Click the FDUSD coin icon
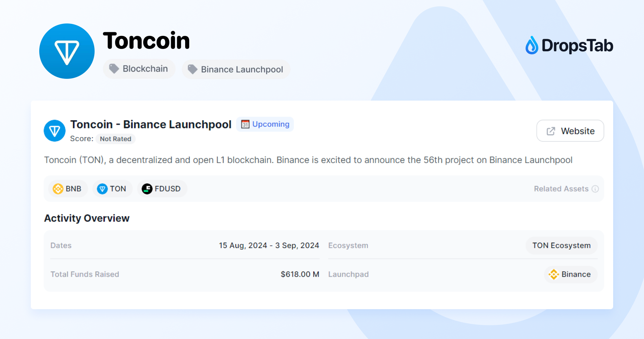 point(147,189)
